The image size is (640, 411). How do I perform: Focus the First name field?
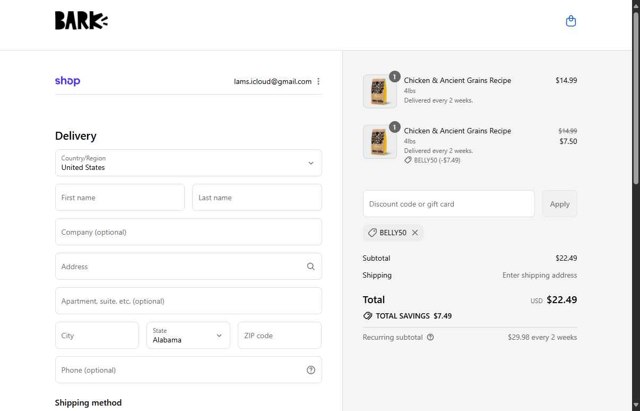point(120,198)
